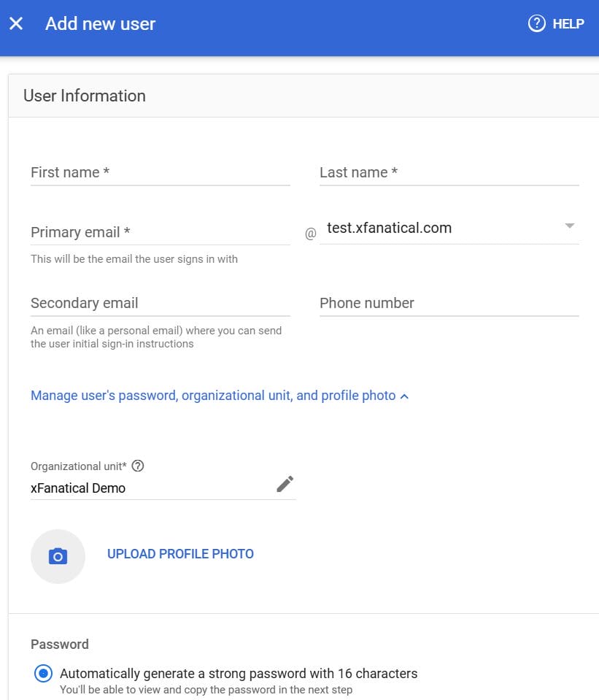Screen dimensions: 599x700
Task: Click the domain dropdown arrow
Action: 570,226
